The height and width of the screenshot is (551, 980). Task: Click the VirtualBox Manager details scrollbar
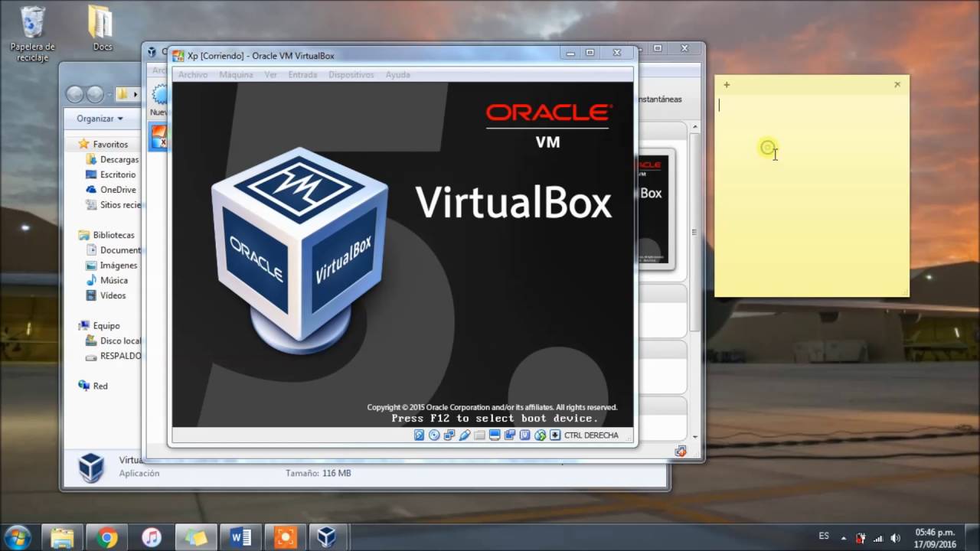click(695, 233)
